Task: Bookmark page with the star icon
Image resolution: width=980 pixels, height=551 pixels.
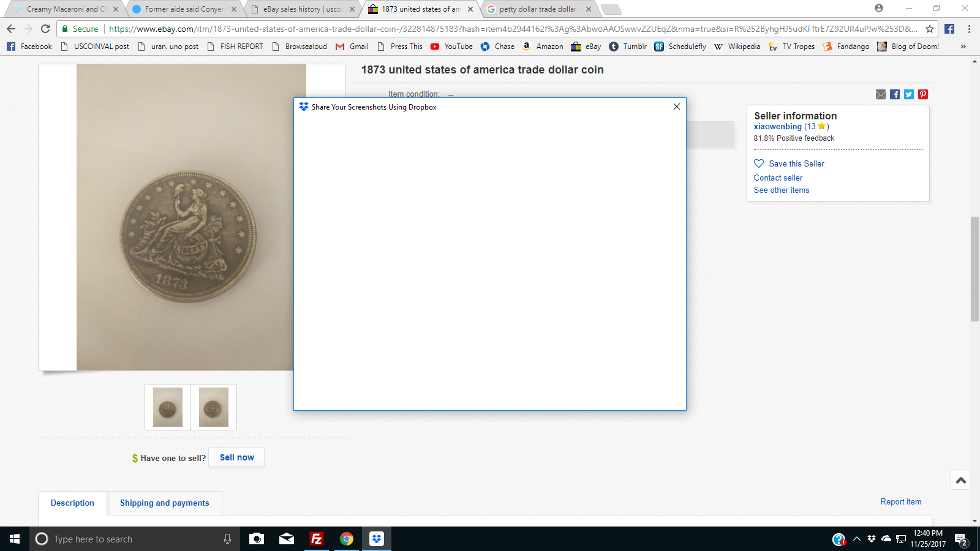Action: (930, 29)
